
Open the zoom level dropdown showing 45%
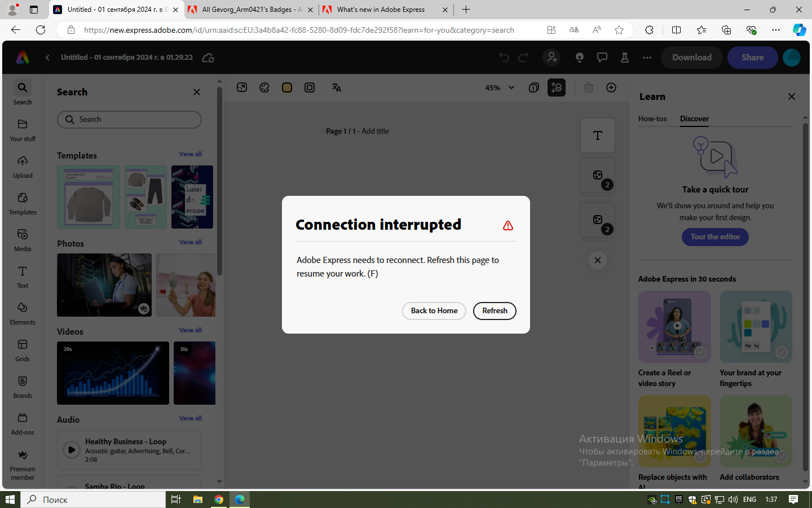(x=499, y=87)
